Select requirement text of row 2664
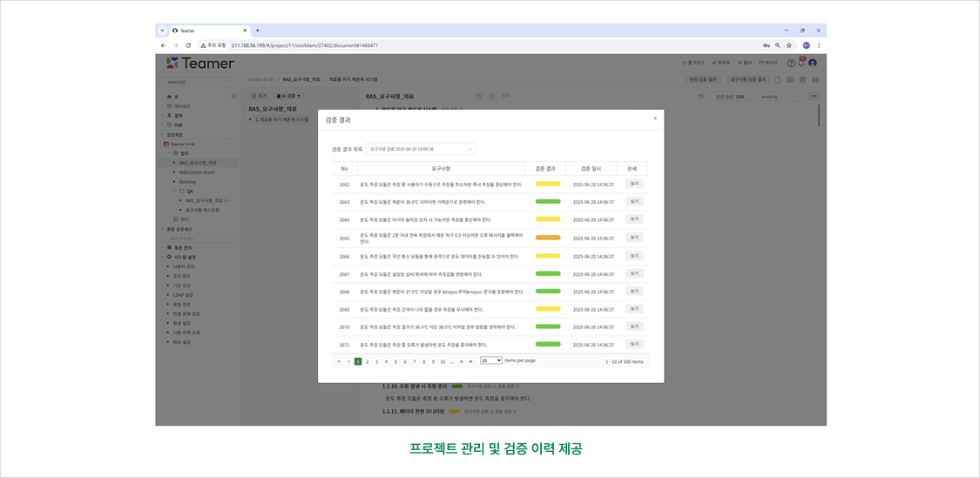The height and width of the screenshot is (478, 980). 426,220
